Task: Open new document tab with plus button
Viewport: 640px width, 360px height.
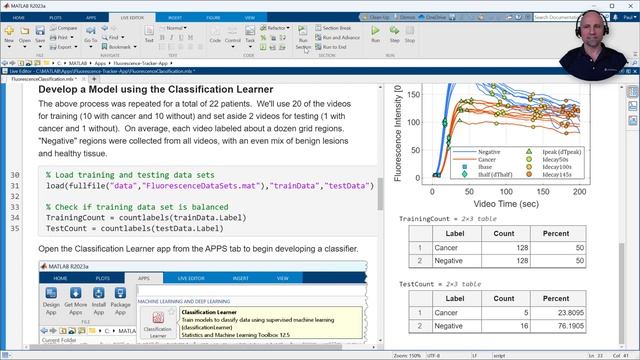Action: [x=94, y=79]
